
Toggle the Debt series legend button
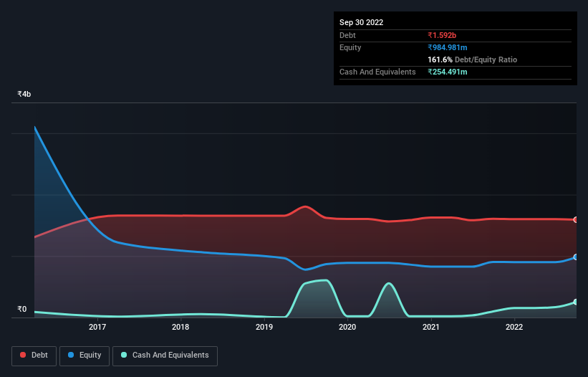pyautogui.click(x=34, y=355)
